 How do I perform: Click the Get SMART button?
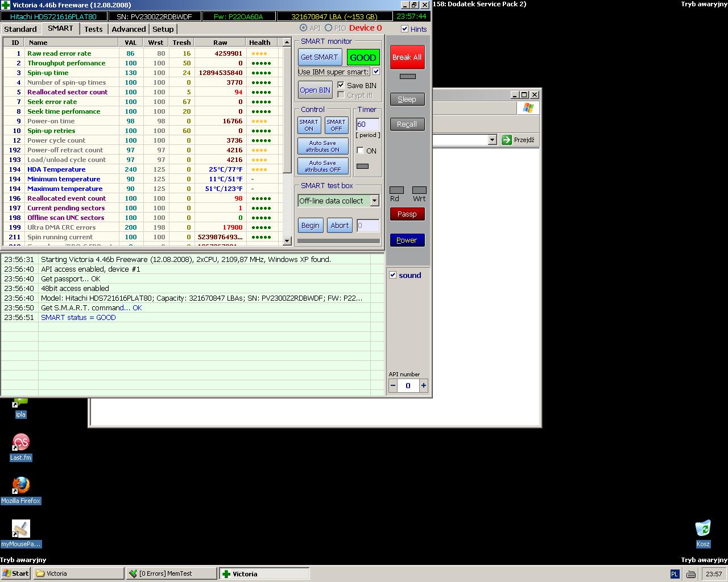[320, 57]
